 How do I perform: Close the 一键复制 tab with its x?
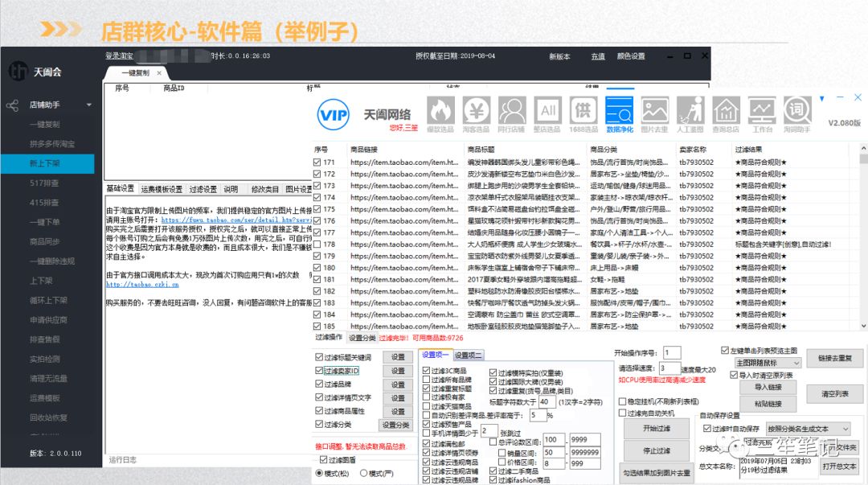click(159, 73)
